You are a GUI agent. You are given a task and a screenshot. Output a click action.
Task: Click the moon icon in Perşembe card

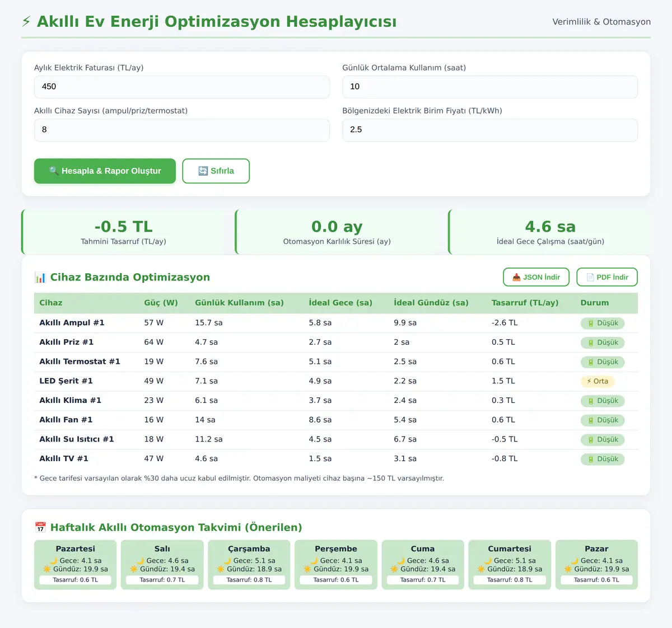[314, 560]
